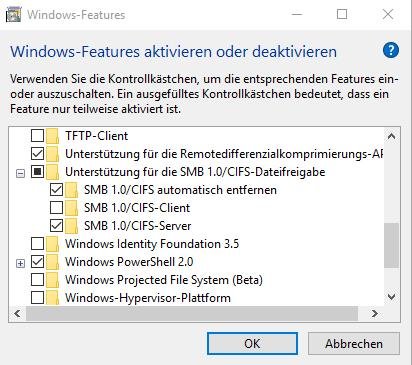Image resolution: width=412 pixels, height=365 pixels.
Task: Uncheck the SMB 1.0/CIFS-Server checkbox
Action: coord(56,226)
